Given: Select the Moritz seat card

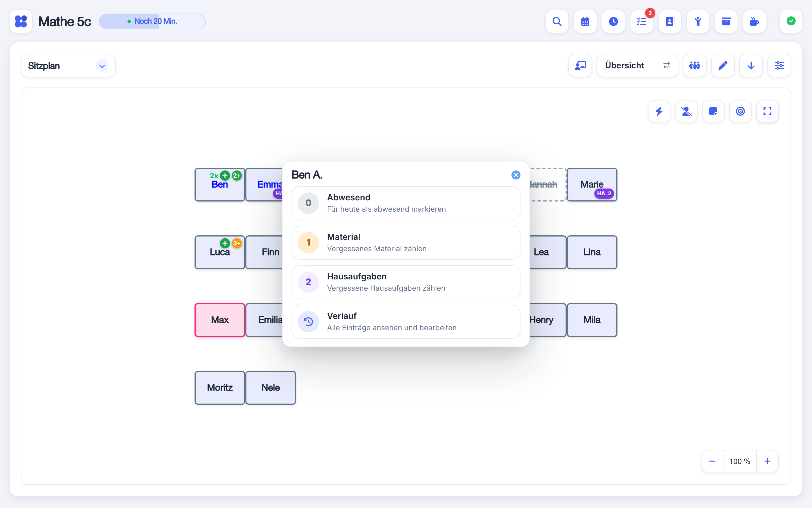Looking at the screenshot, I should pyautogui.click(x=220, y=388).
